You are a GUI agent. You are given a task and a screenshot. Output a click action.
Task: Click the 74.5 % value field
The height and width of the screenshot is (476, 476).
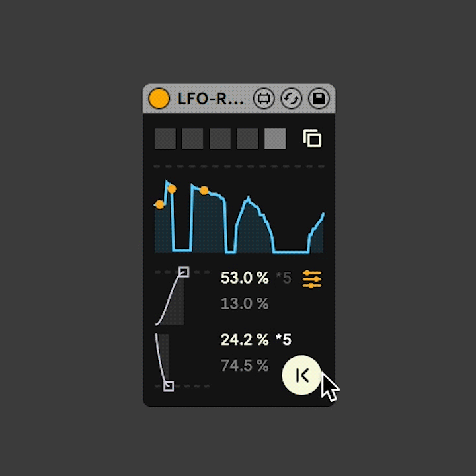(245, 366)
